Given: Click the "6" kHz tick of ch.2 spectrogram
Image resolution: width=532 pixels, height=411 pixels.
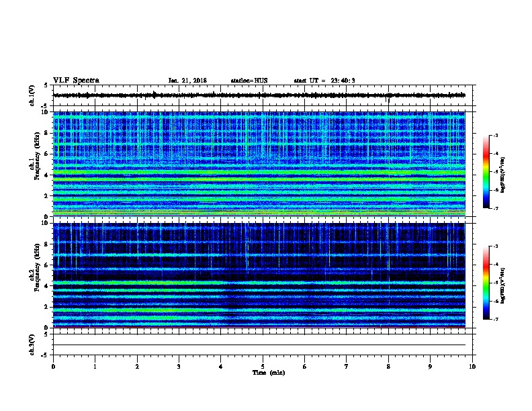Looking at the screenshot, I should 47,265.
